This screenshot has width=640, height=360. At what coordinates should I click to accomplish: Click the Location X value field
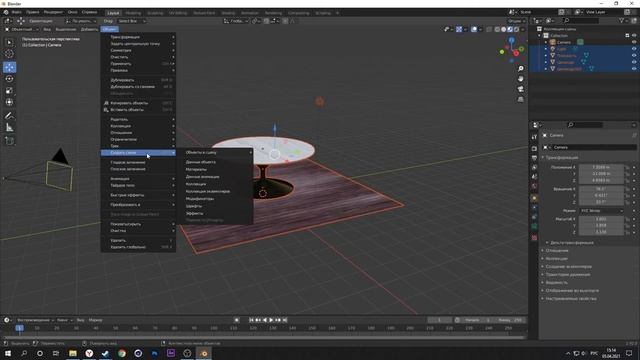[x=601, y=167]
